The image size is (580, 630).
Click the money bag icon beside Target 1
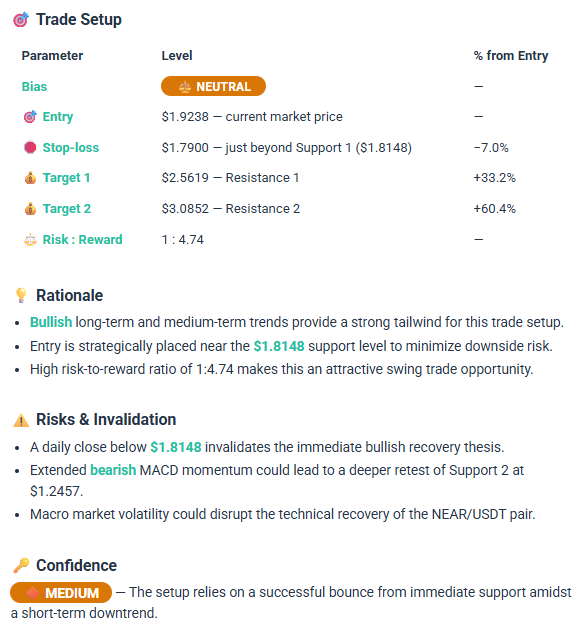pyautogui.click(x=30, y=178)
